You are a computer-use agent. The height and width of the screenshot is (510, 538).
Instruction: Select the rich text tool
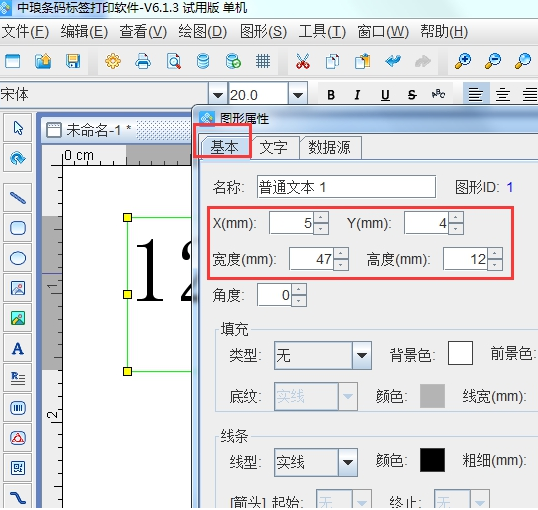tap(18, 378)
